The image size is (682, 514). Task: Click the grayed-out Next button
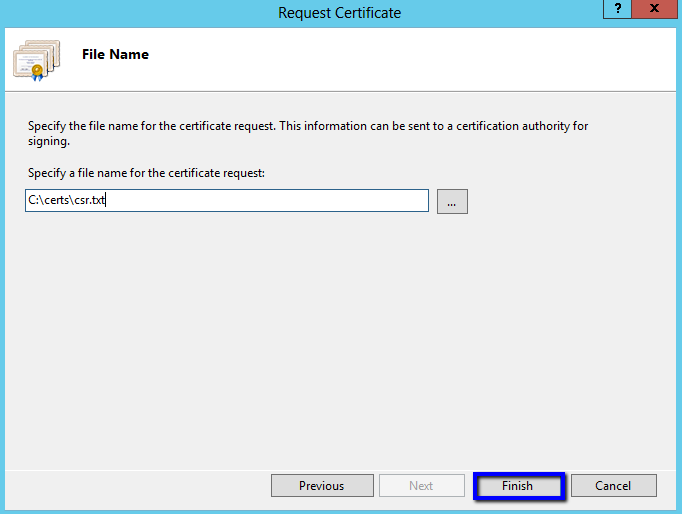(x=421, y=486)
